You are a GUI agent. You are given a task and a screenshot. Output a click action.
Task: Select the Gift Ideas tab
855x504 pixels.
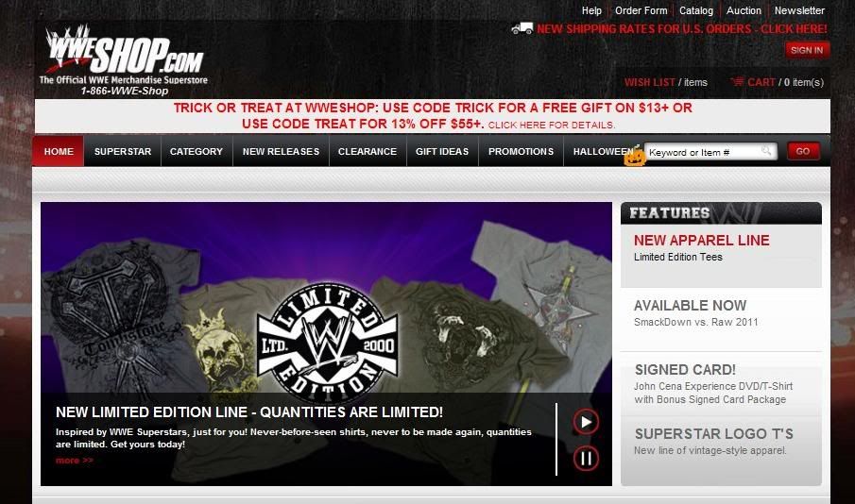442,151
